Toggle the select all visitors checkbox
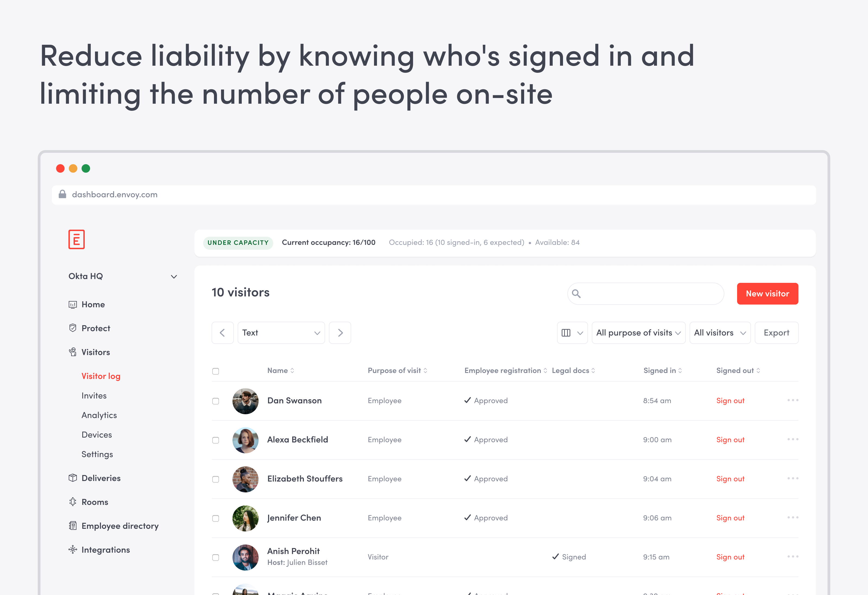This screenshot has width=868, height=595. [x=215, y=371]
